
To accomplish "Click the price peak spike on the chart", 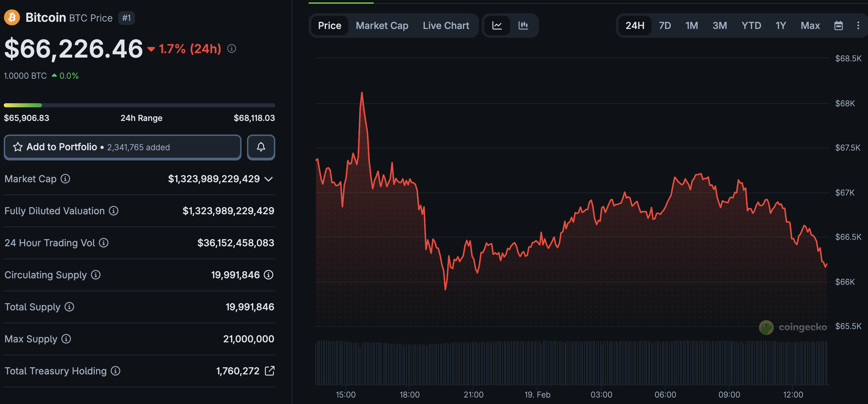I will coord(362,93).
